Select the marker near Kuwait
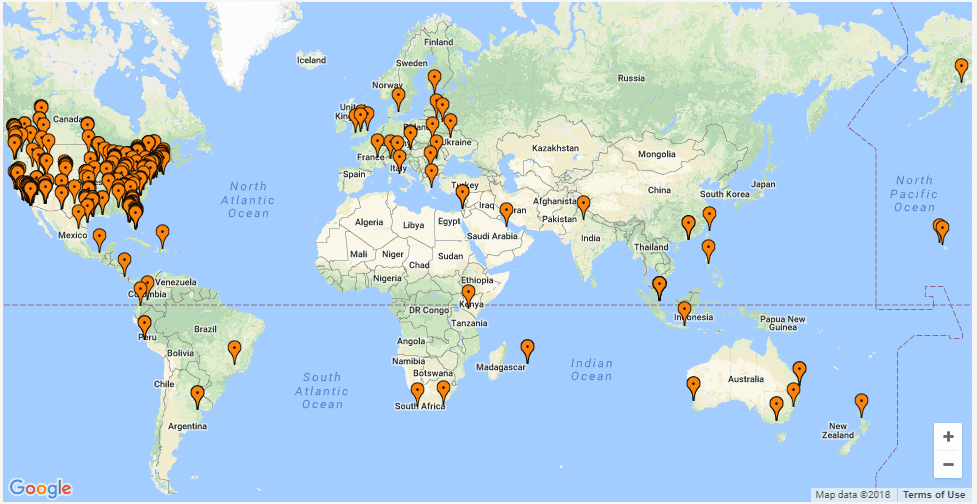The image size is (977, 504). [506, 213]
